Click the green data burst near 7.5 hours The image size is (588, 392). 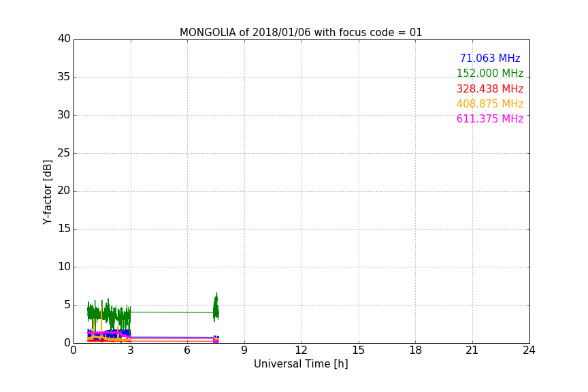coord(216,308)
